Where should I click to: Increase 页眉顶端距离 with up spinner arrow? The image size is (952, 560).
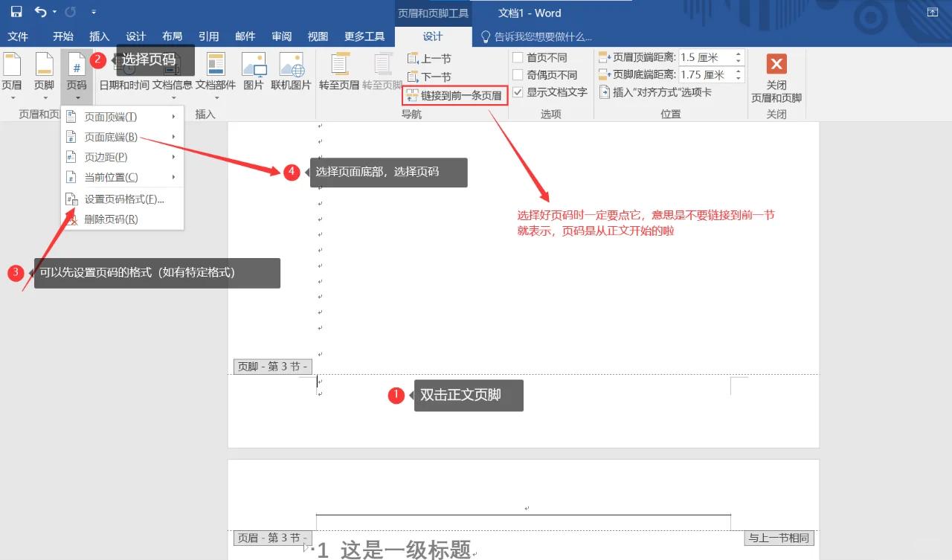(739, 54)
